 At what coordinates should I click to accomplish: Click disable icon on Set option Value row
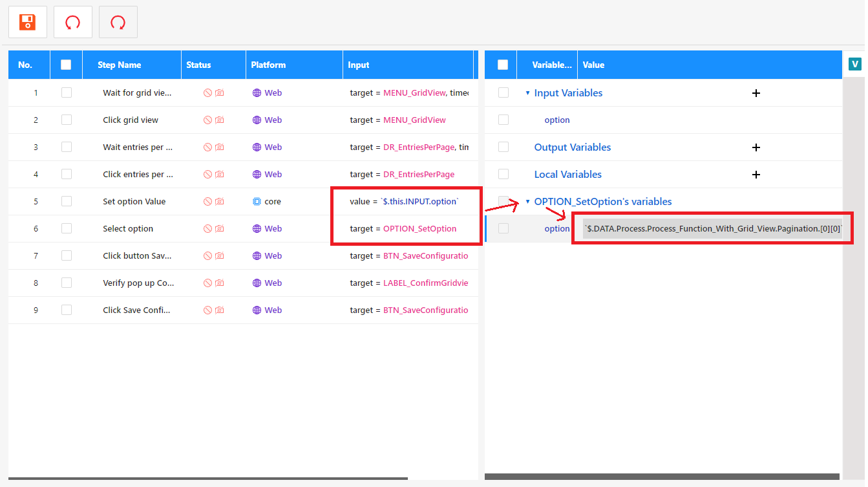point(207,202)
